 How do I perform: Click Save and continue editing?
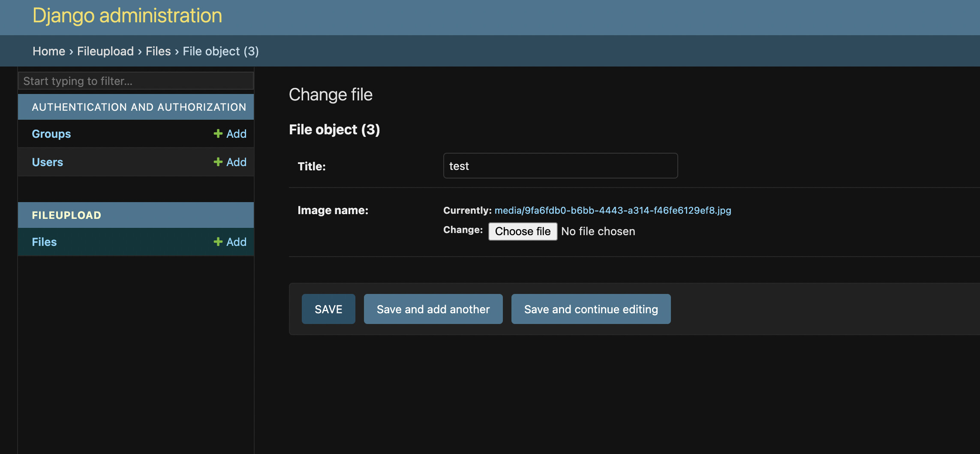point(591,309)
